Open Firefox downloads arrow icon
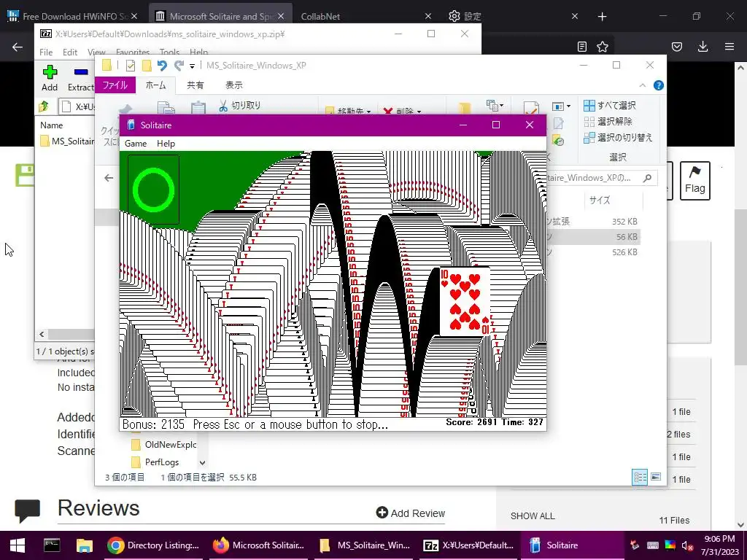 click(703, 47)
